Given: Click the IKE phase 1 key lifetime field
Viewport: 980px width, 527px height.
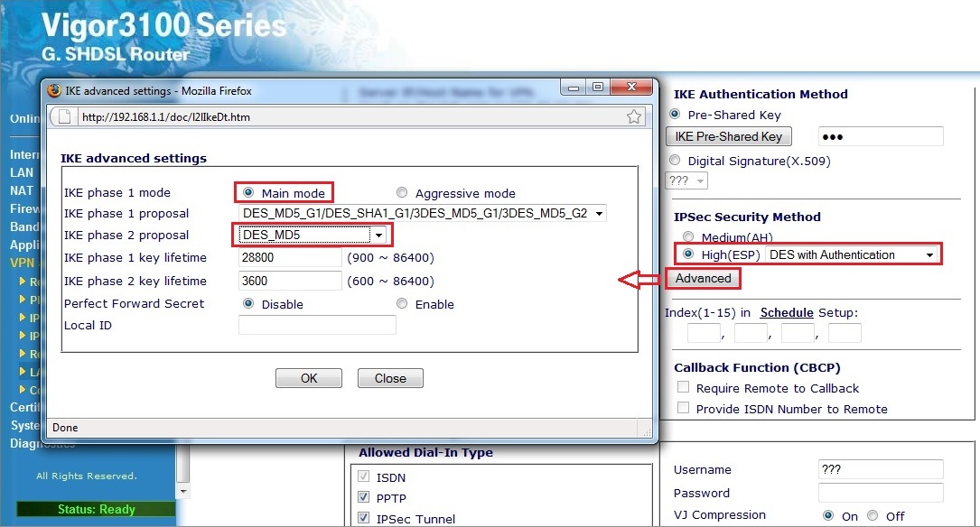Looking at the screenshot, I should [x=290, y=257].
